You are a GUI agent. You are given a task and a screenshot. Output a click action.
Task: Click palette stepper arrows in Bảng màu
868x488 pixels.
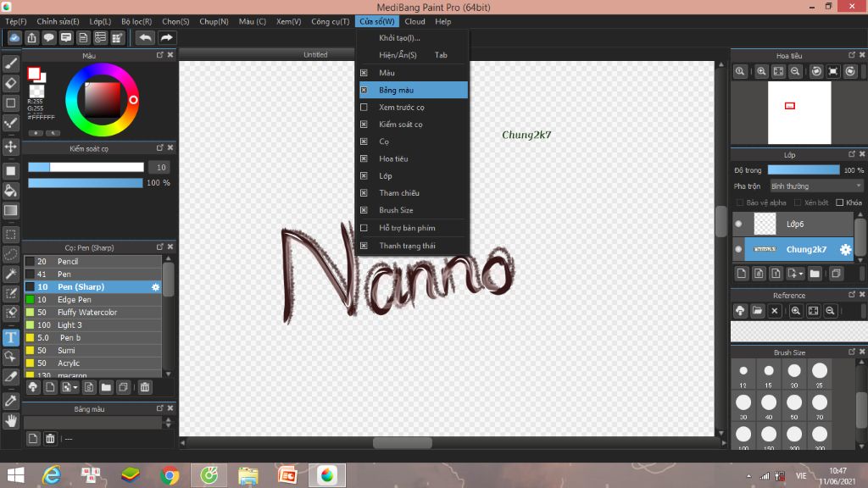pyautogui.click(x=169, y=423)
